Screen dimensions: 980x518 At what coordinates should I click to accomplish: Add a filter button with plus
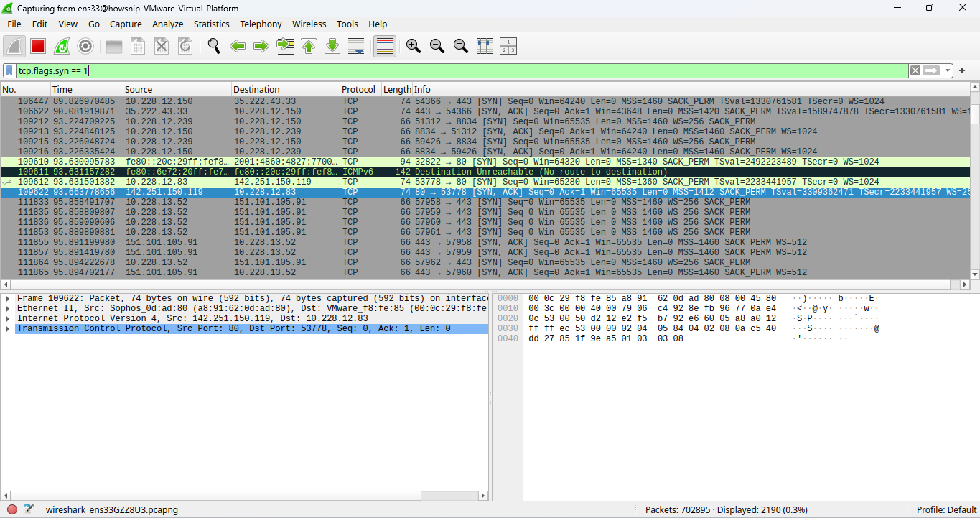pyautogui.click(x=962, y=70)
